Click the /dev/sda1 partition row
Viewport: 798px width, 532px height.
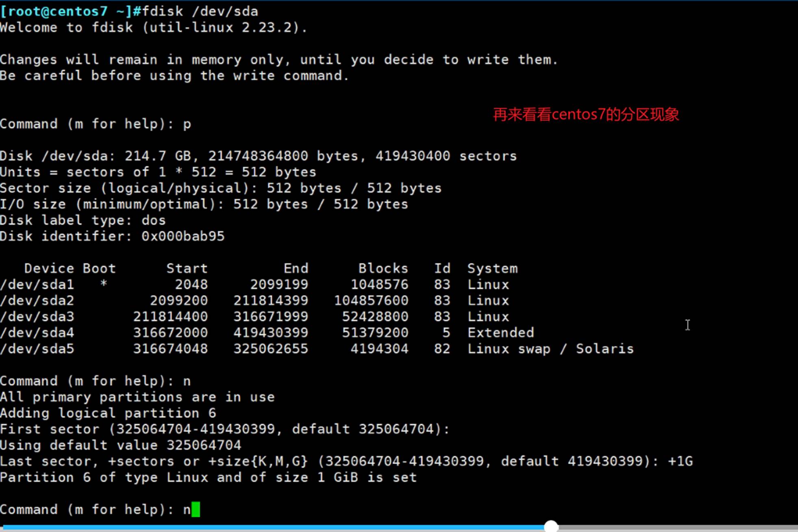pos(37,284)
